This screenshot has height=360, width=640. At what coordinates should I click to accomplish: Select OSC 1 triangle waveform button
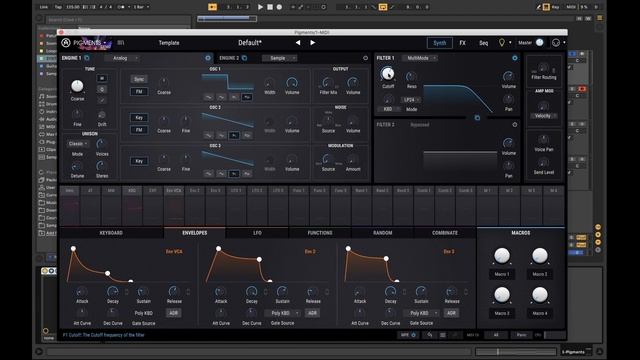coord(221,97)
